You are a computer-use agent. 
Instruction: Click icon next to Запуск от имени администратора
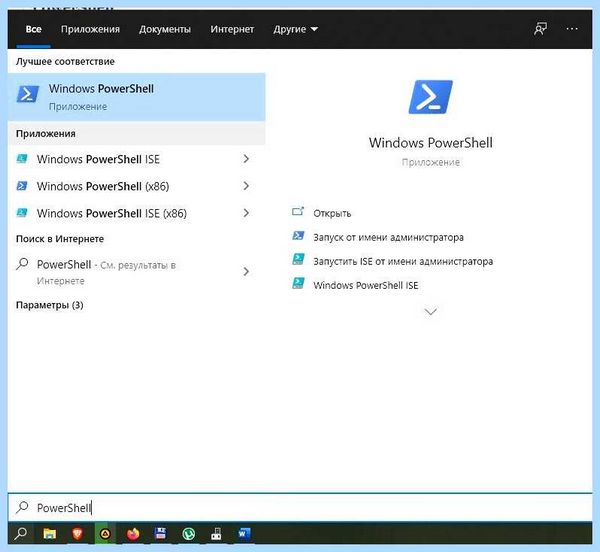click(x=298, y=236)
